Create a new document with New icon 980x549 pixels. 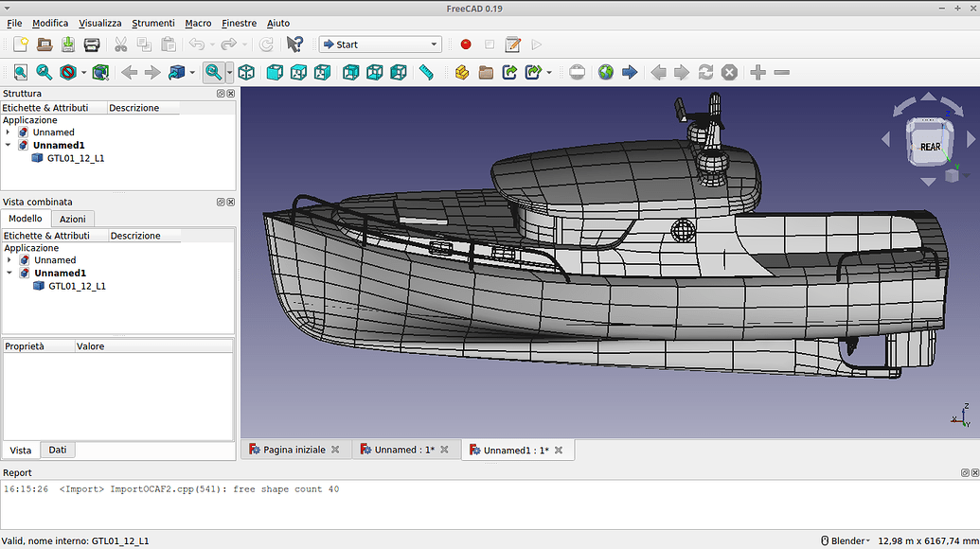point(21,44)
